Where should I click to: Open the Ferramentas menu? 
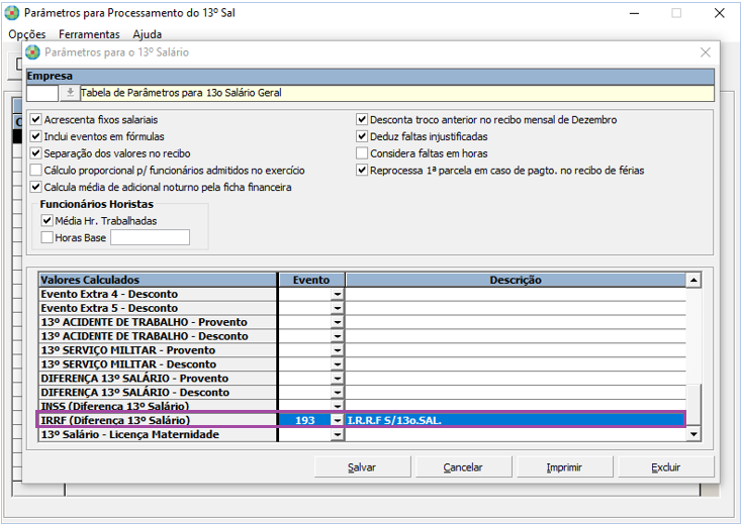89,34
